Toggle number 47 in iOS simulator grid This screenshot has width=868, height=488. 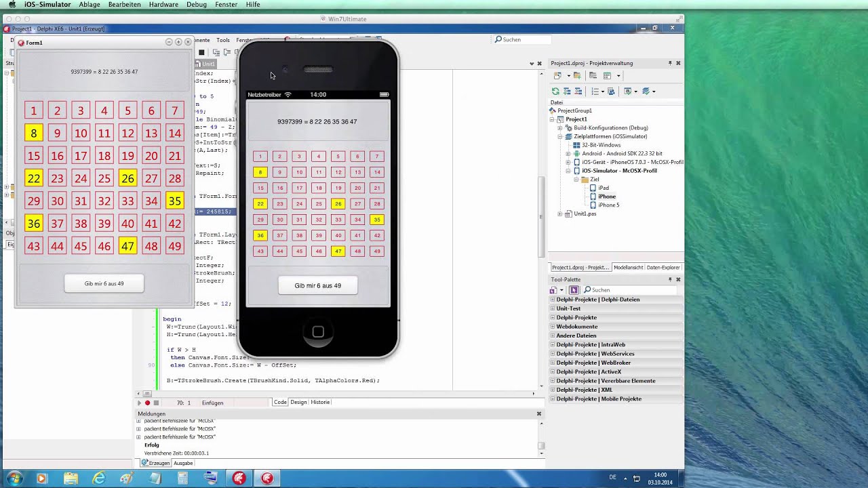pyautogui.click(x=338, y=251)
